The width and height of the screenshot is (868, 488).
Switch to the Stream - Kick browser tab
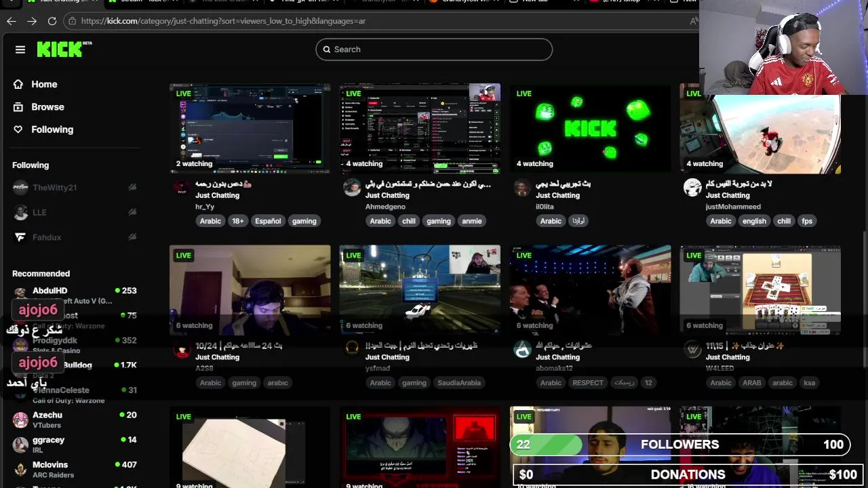click(x=142, y=1)
